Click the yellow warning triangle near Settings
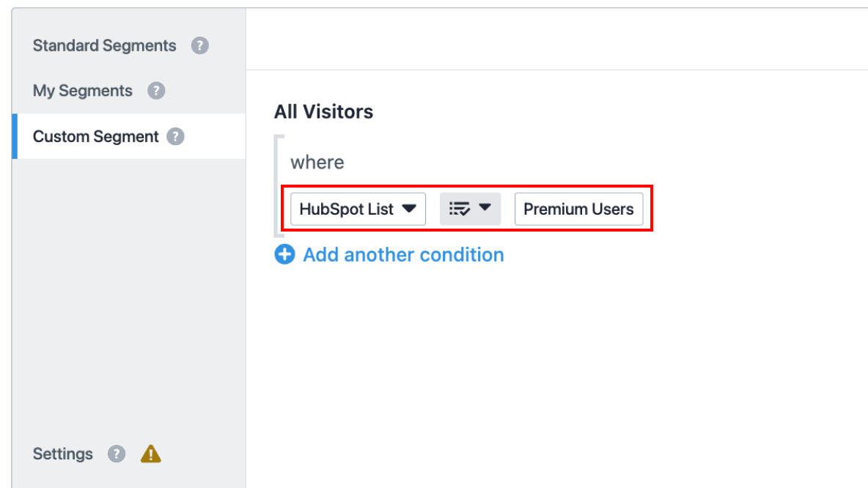868x488 pixels. pos(151,454)
